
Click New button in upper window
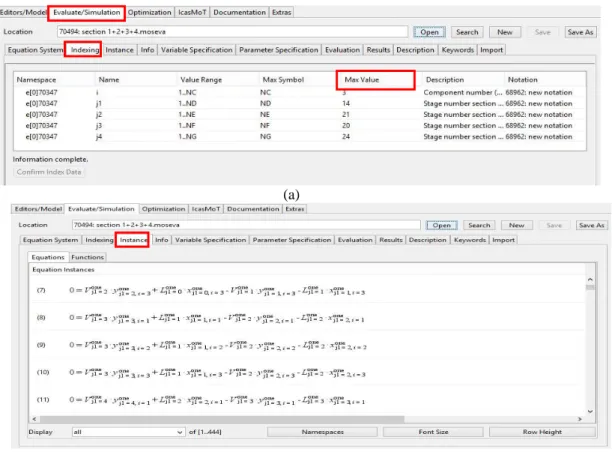[x=505, y=32]
